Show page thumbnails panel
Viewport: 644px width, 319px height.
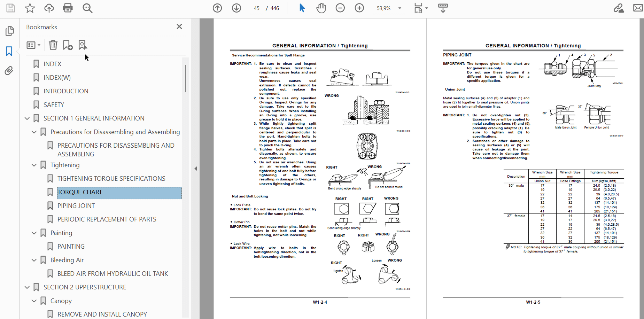9,31
